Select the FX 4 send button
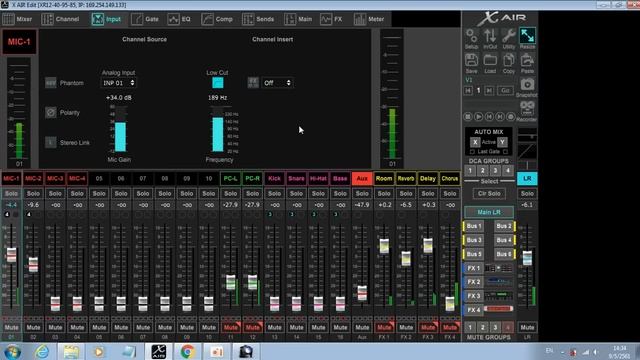Screen dimensions: 640x360 click(473, 310)
